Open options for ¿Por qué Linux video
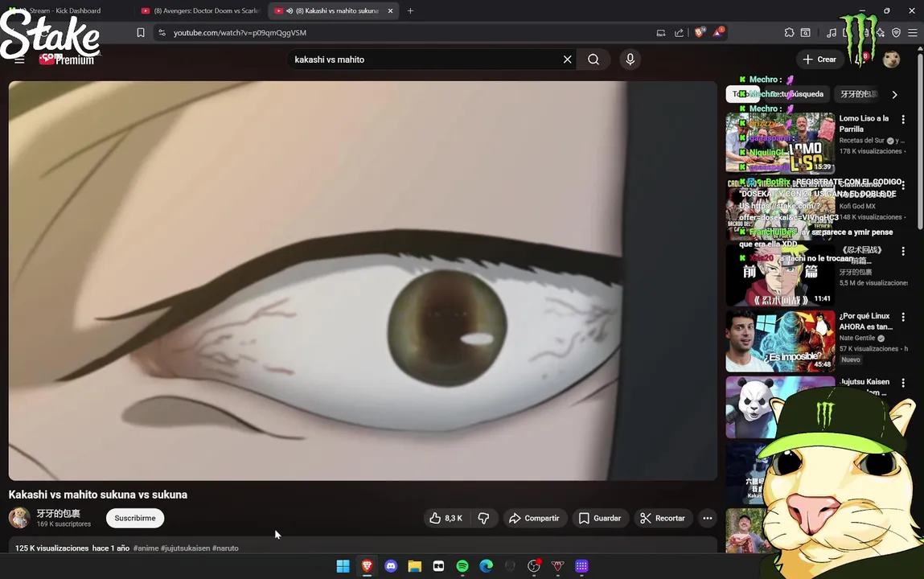Screen dimensions: 924x579 click(903, 318)
